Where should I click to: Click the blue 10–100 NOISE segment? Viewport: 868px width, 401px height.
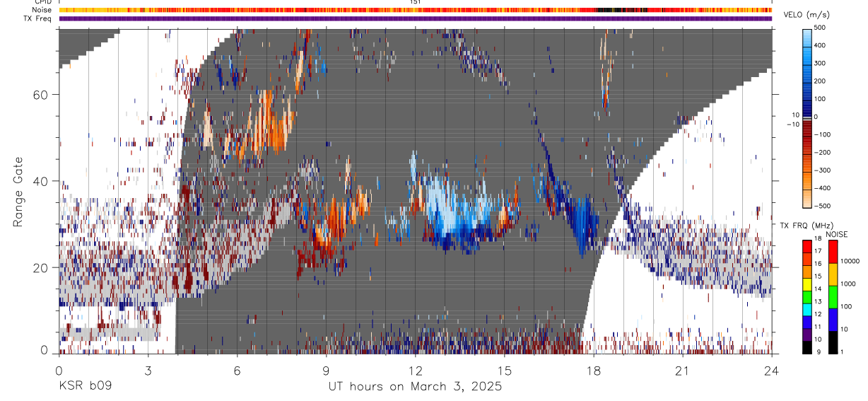pyautogui.click(x=833, y=320)
